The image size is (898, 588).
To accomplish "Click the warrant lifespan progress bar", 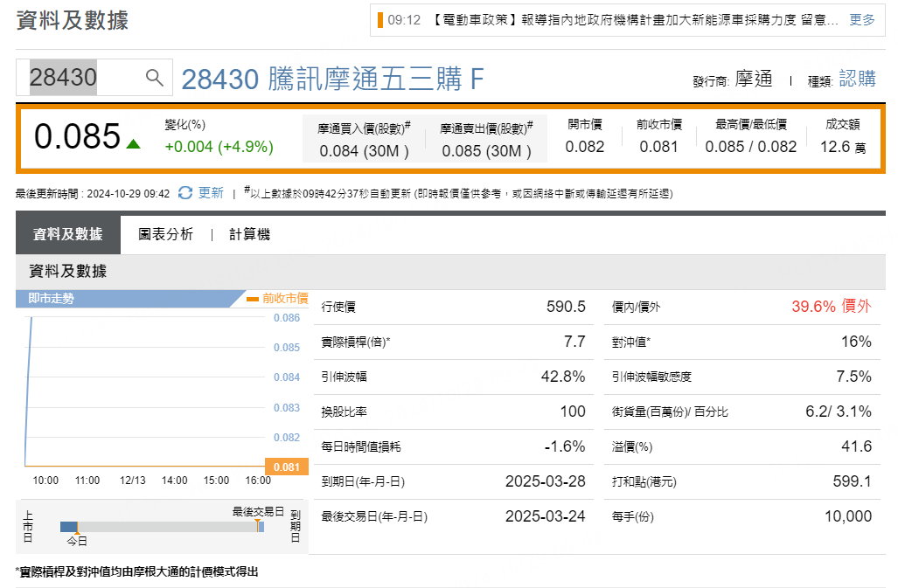I will coord(162,527).
